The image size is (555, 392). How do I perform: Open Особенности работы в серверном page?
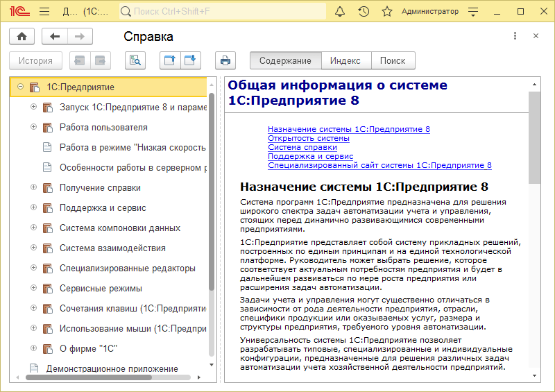point(133,168)
